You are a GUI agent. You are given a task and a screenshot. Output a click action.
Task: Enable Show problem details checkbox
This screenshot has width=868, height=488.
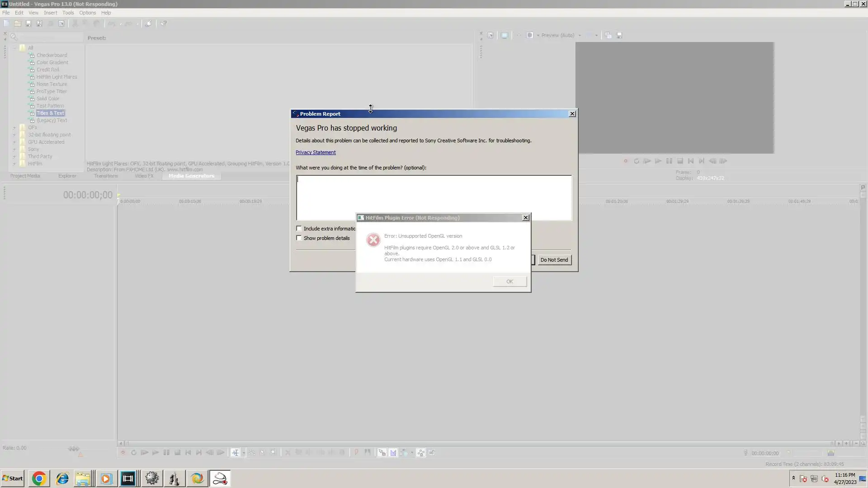[x=299, y=238]
